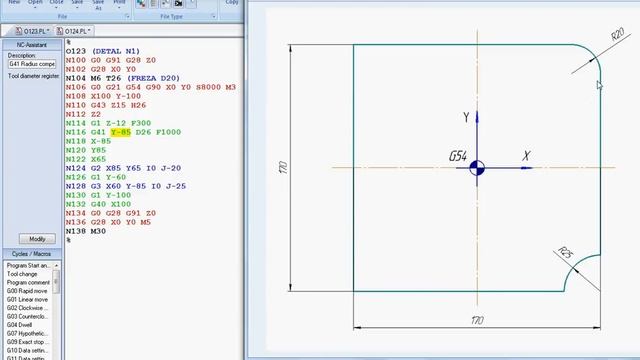Screen dimensions: 640x360
Task: Switch to the O124.PL file tab
Action: point(73,31)
